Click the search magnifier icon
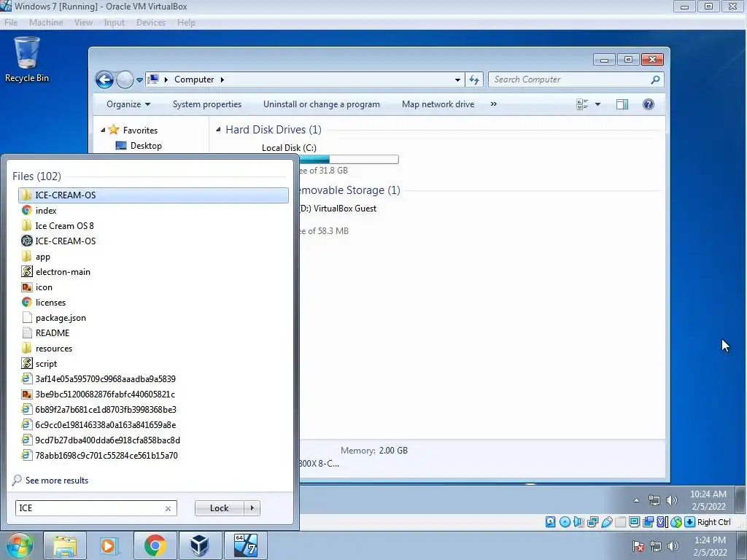The width and height of the screenshot is (747, 560). point(656,79)
